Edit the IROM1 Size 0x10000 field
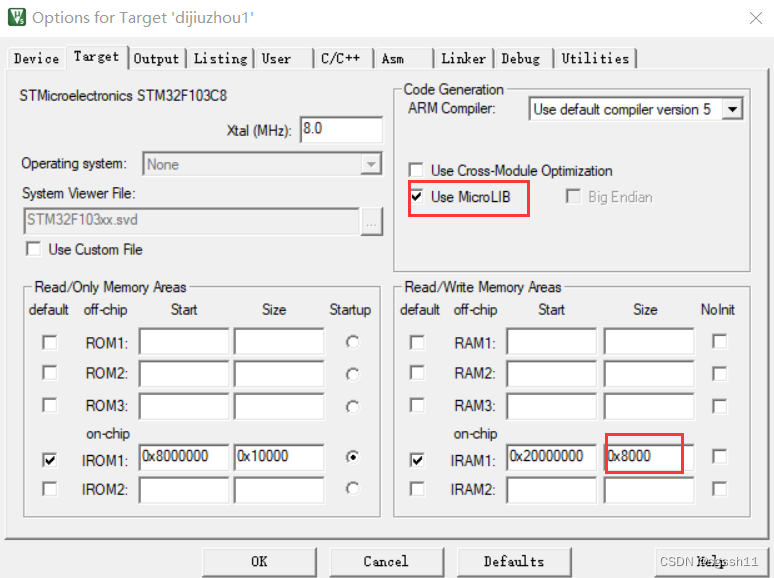 [279, 457]
